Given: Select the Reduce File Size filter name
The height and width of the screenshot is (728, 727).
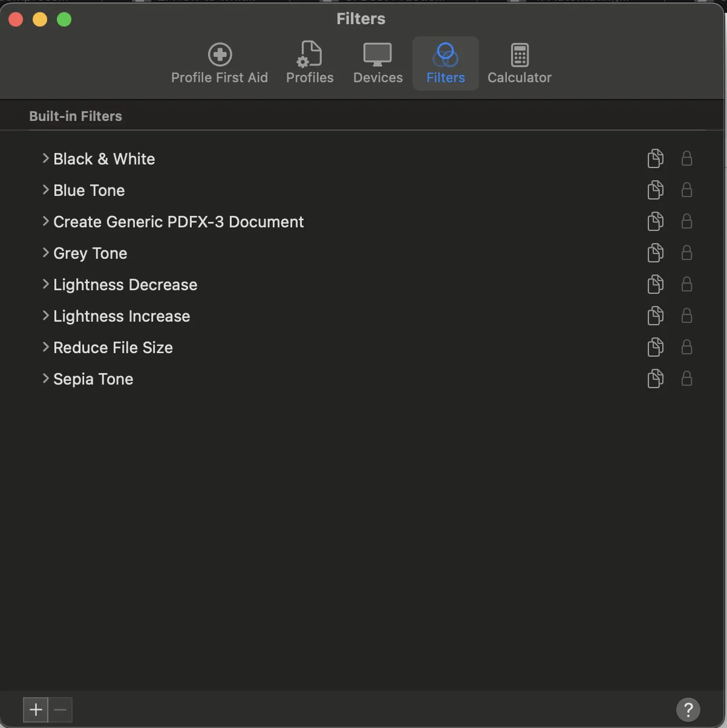Looking at the screenshot, I should point(113,348).
